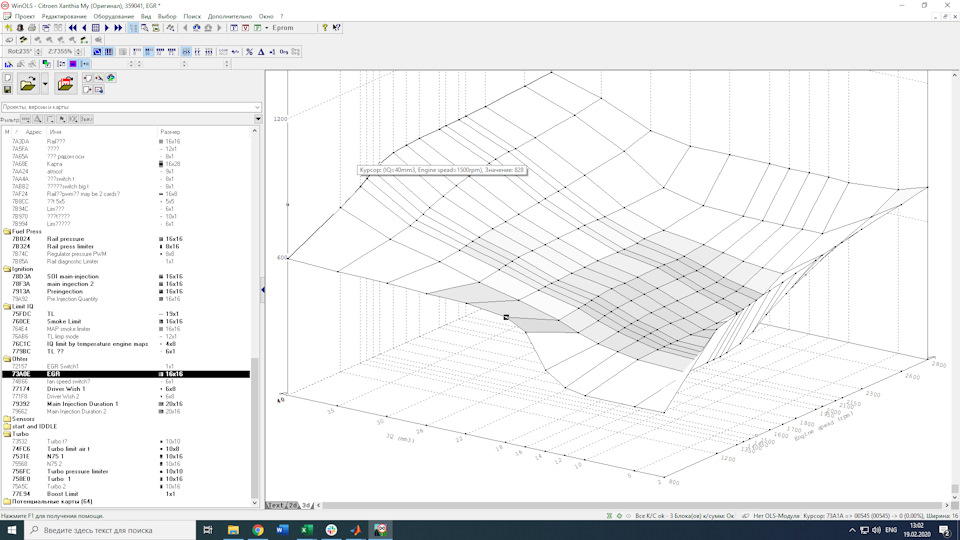Click the Rot:235° rotation stepper arrows
This screenshot has height=540, width=960.
point(38,52)
